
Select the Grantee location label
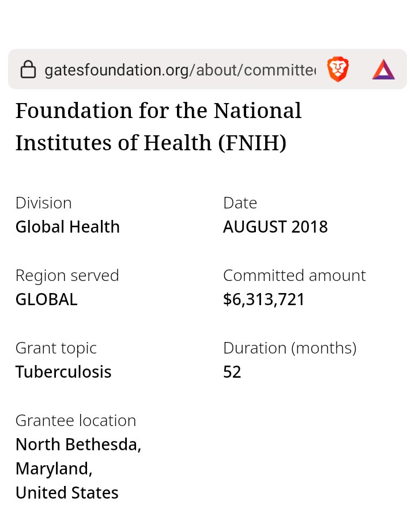click(76, 420)
